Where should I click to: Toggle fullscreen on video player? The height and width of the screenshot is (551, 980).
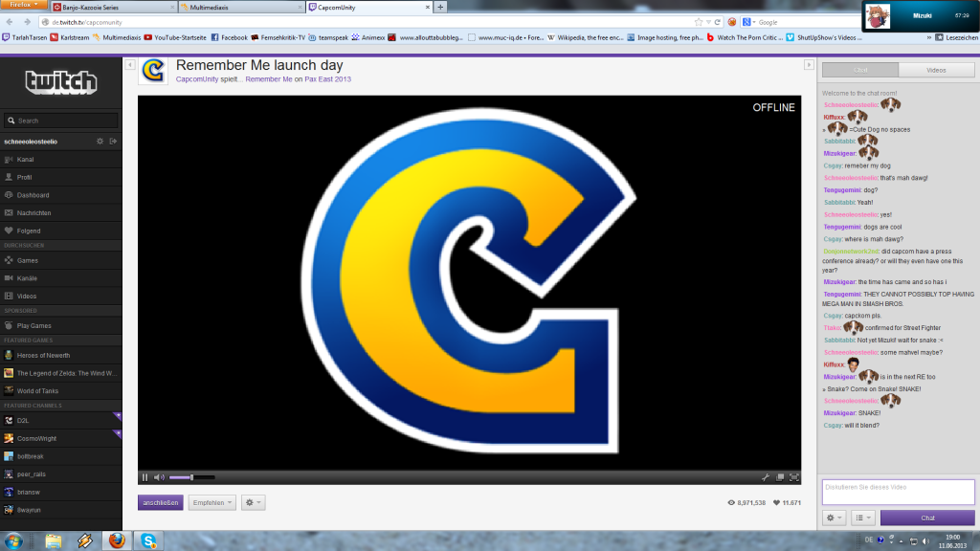coord(794,477)
